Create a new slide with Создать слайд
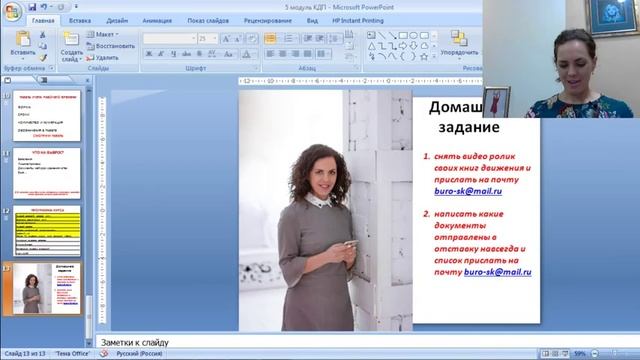The width and height of the screenshot is (640, 360). coord(71,46)
